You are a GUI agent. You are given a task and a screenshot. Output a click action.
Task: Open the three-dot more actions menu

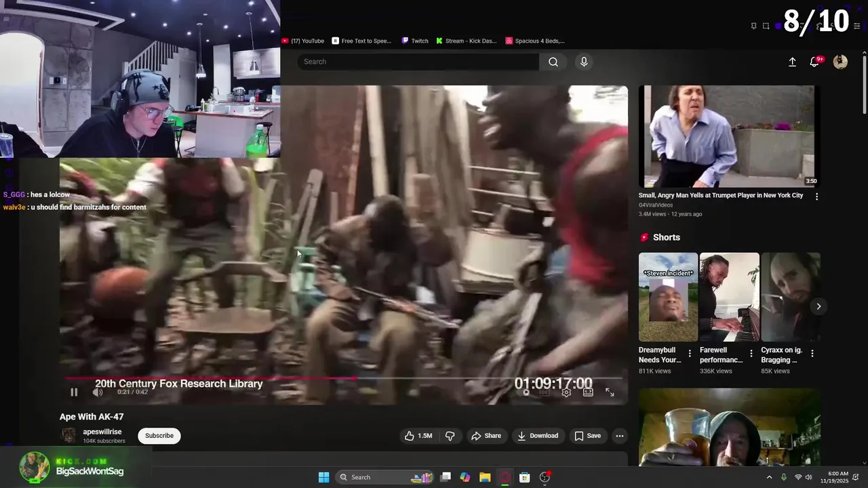tap(619, 436)
